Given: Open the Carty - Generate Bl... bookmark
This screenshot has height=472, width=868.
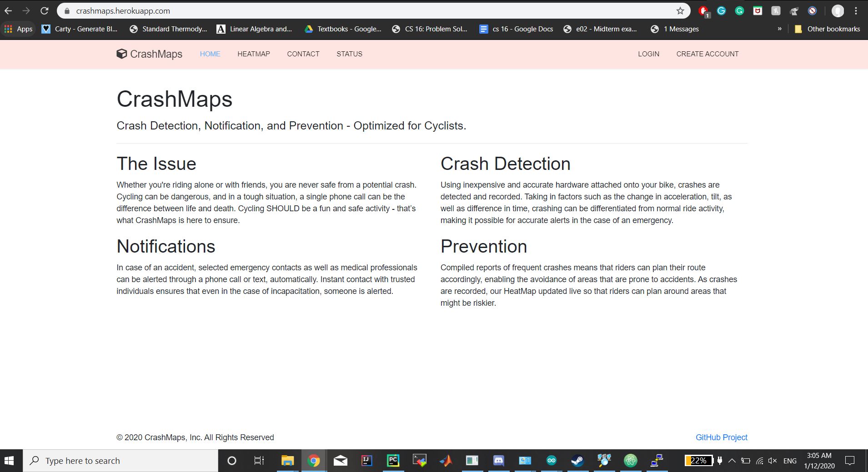Looking at the screenshot, I should pos(79,29).
